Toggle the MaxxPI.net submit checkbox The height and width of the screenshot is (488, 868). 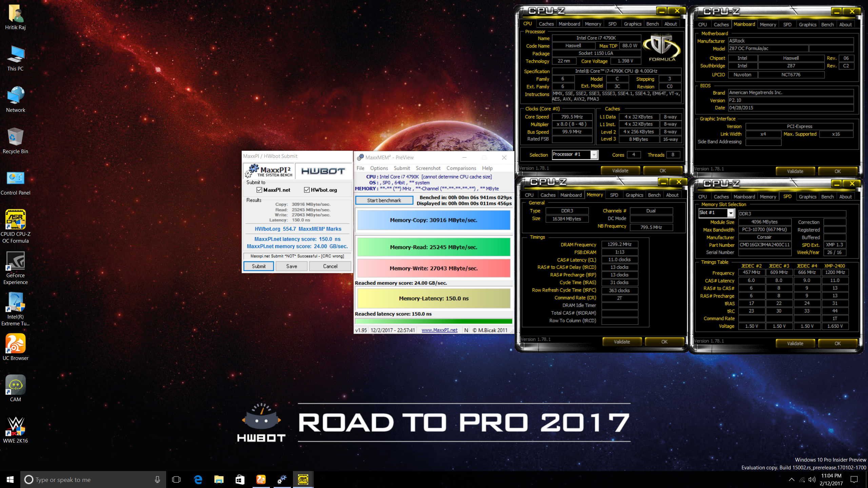click(x=259, y=190)
